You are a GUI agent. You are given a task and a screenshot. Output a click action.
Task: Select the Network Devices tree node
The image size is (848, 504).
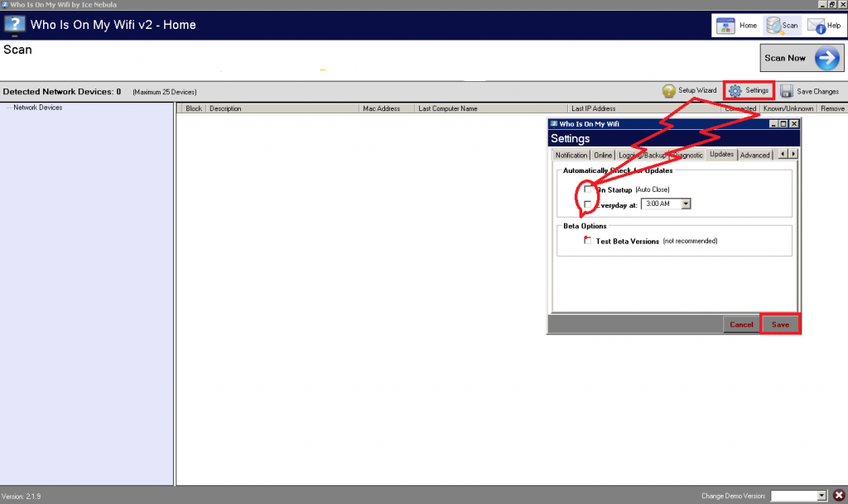click(38, 108)
